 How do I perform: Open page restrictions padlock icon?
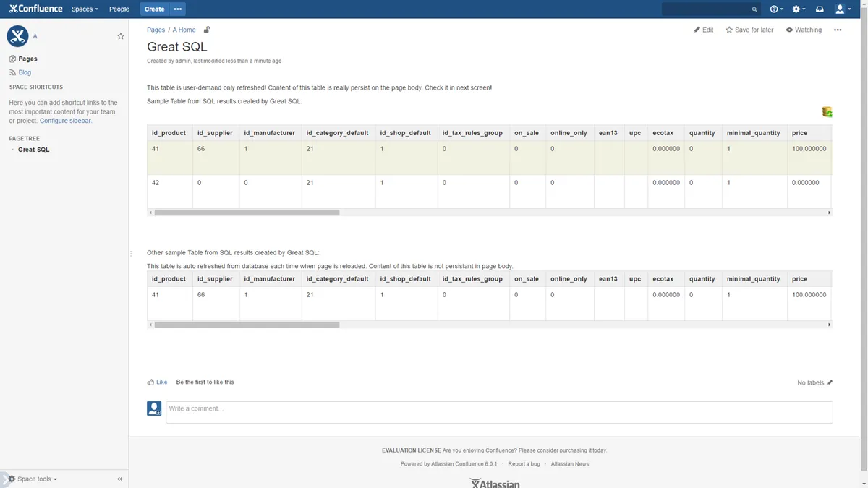click(207, 30)
